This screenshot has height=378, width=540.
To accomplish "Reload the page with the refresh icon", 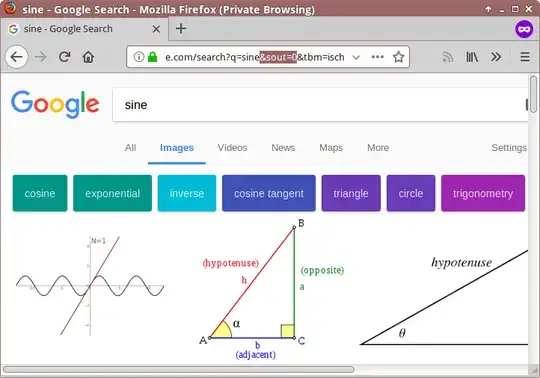I will [64, 57].
